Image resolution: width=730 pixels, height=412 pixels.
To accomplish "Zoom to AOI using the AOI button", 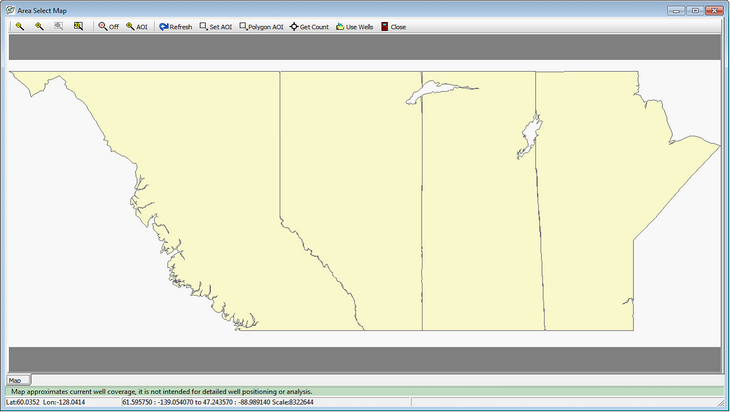I will coord(137,26).
